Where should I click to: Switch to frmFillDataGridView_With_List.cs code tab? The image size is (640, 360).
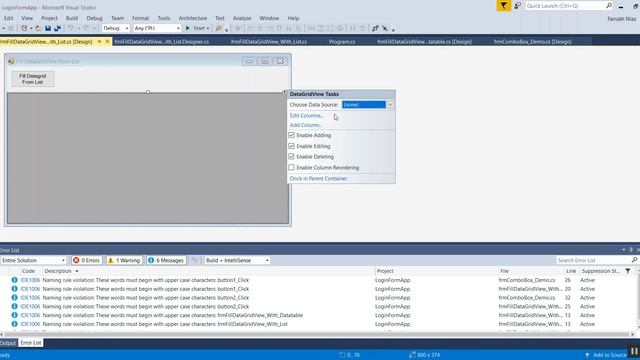pyautogui.click(x=269, y=42)
